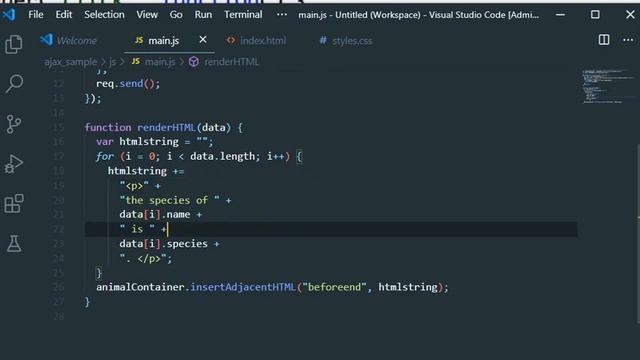Screen dimensions: 640x360
Task: Click the data[i].species line
Action: [x=169, y=244]
